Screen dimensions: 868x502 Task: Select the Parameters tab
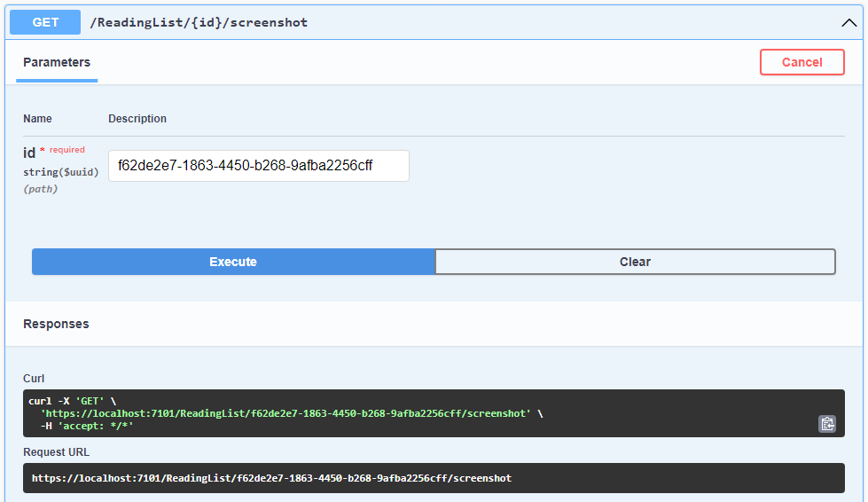(x=57, y=62)
